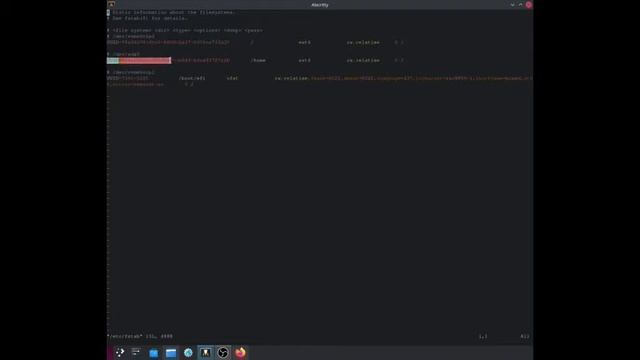The width and height of the screenshot is (640, 360).
Task: Open the Alacritty window menu icon
Action: click(111, 4)
